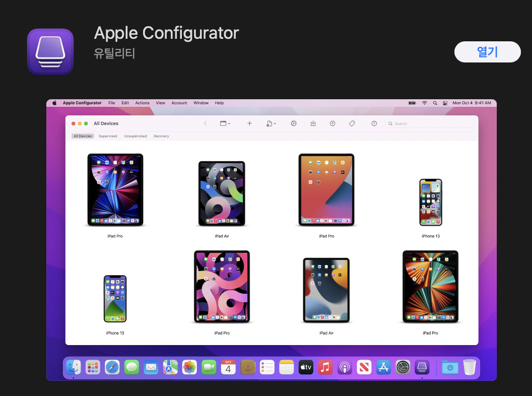Launch Safari from the dock
This screenshot has width=532, height=396.
112,367
